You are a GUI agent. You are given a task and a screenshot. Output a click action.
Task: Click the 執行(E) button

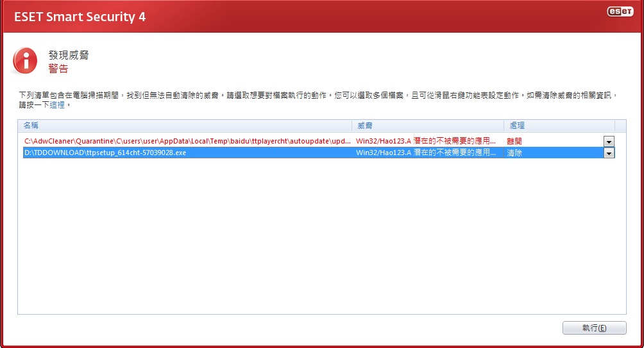[595, 328]
